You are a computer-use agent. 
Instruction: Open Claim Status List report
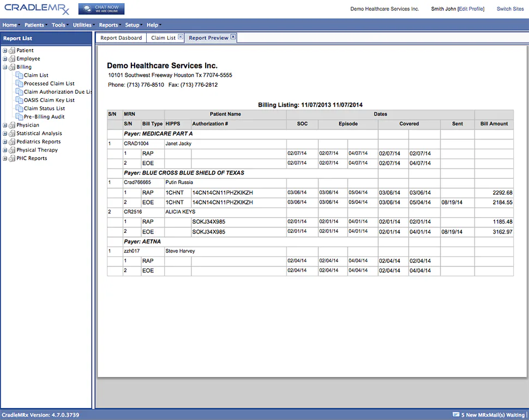[44, 109]
